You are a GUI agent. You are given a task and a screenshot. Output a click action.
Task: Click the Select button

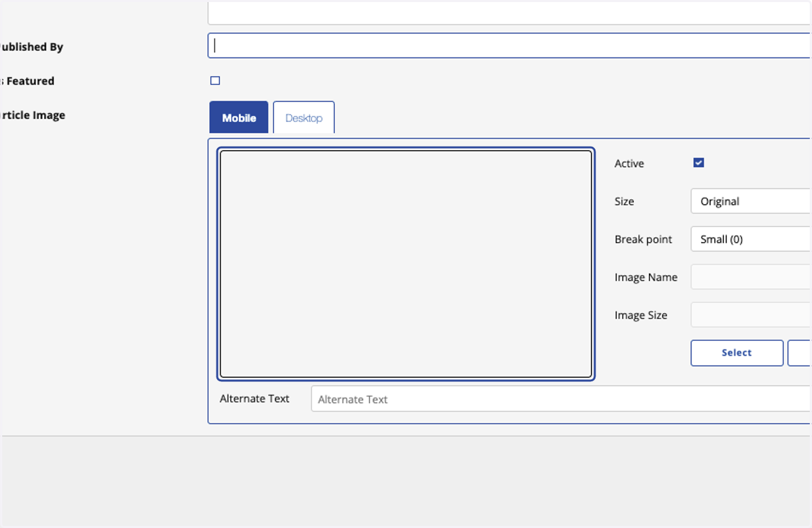[737, 353]
